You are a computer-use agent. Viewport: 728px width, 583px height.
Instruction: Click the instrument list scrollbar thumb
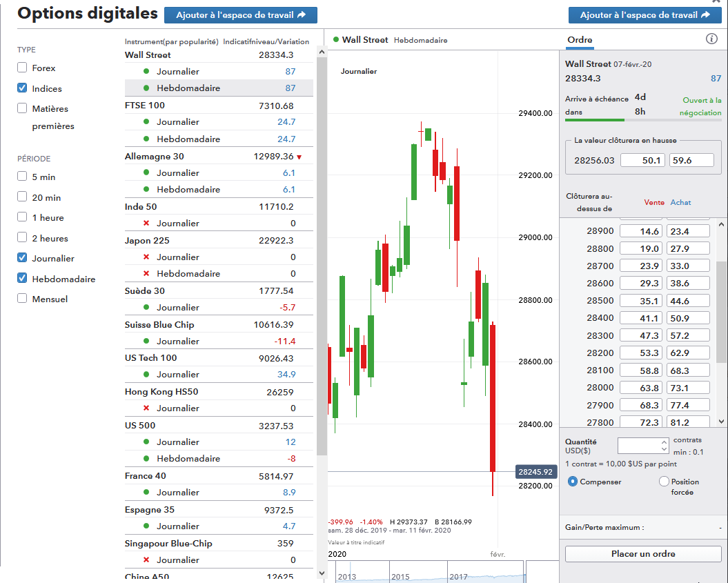(322, 256)
